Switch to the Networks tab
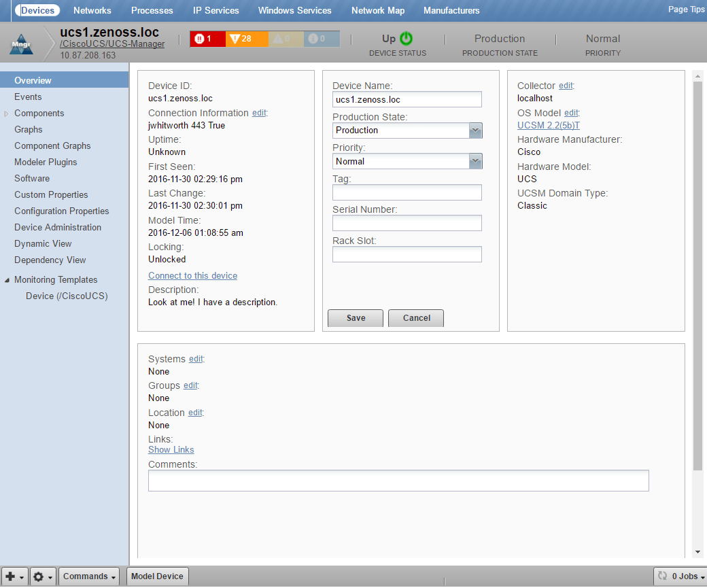 coord(92,10)
